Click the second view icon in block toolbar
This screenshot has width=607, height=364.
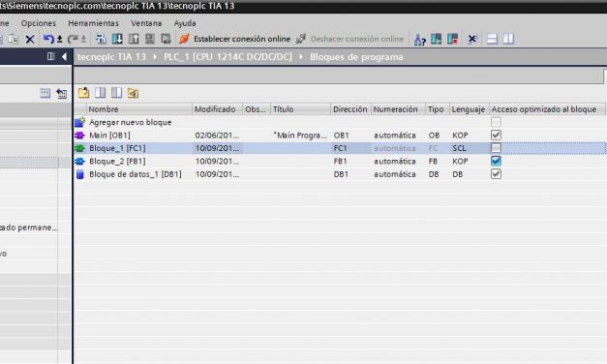click(x=101, y=93)
